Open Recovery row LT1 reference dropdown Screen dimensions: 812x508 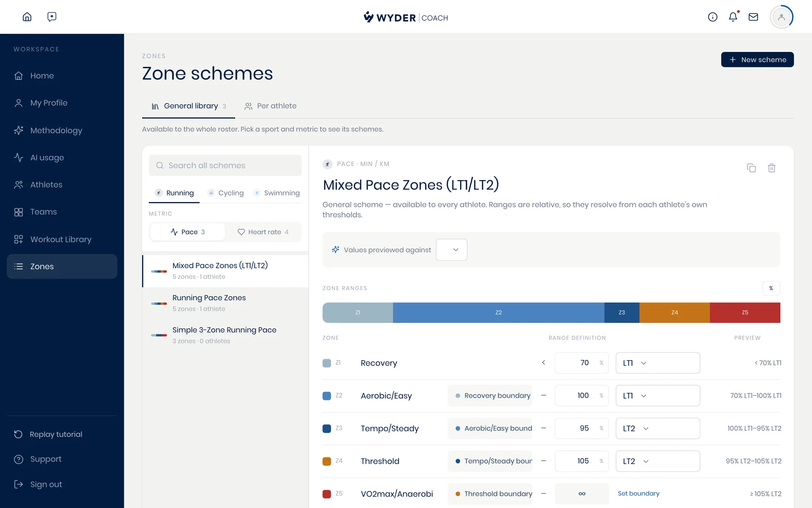click(x=658, y=363)
